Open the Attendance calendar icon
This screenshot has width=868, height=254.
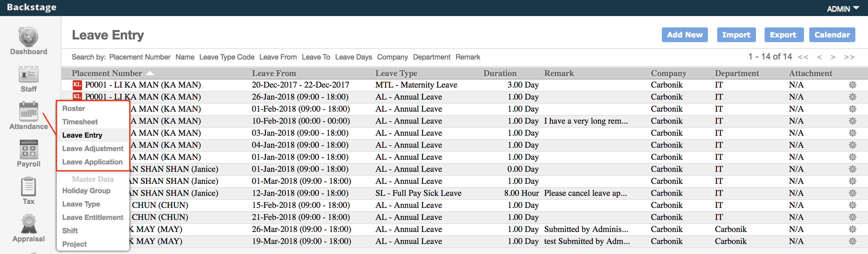point(28,111)
